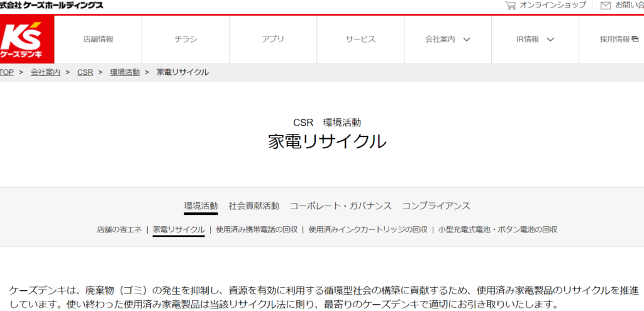Switch to the コンプライアンス tab
Viewport: 644px width, 311px height.
pos(436,206)
